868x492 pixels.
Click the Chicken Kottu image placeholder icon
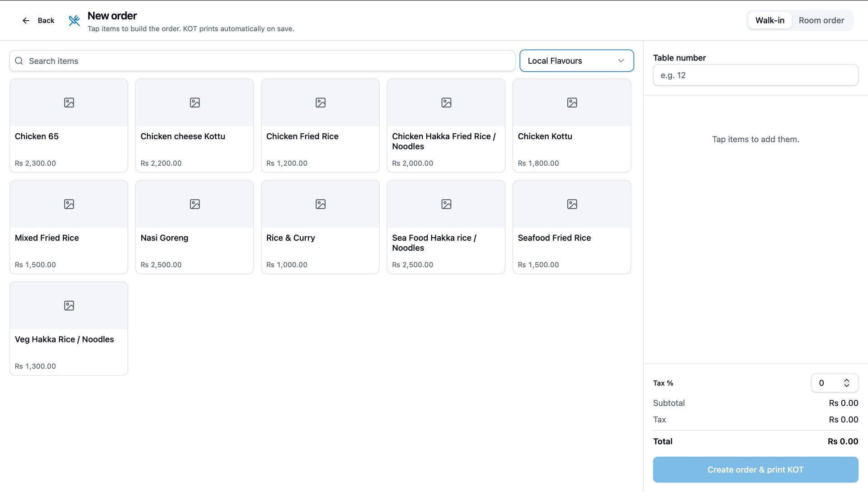tap(572, 103)
